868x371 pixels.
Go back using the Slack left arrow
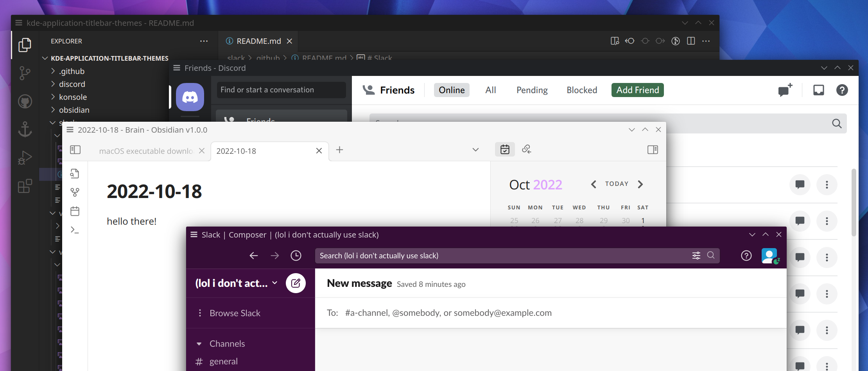(254, 256)
